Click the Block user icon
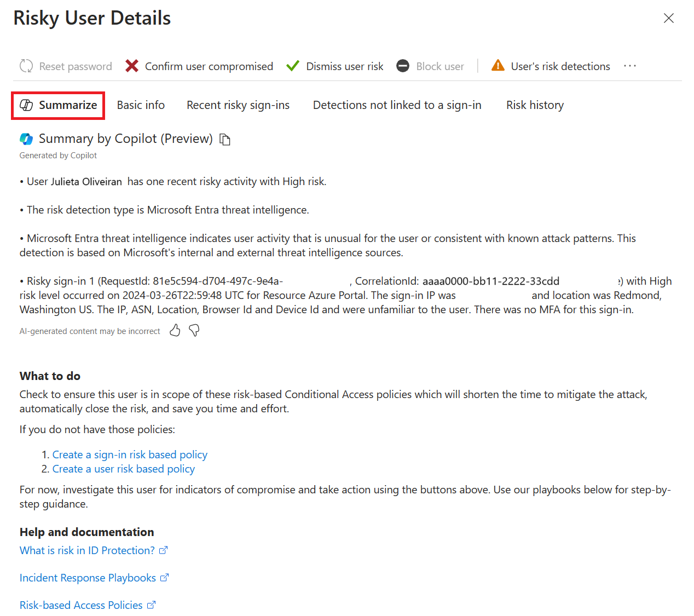 [403, 66]
